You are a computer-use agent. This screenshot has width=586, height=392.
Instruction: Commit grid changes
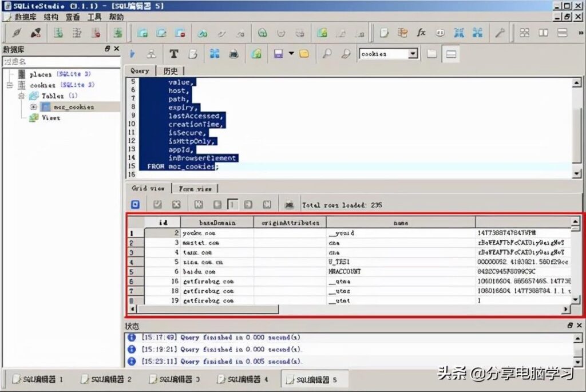click(x=157, y=204)
